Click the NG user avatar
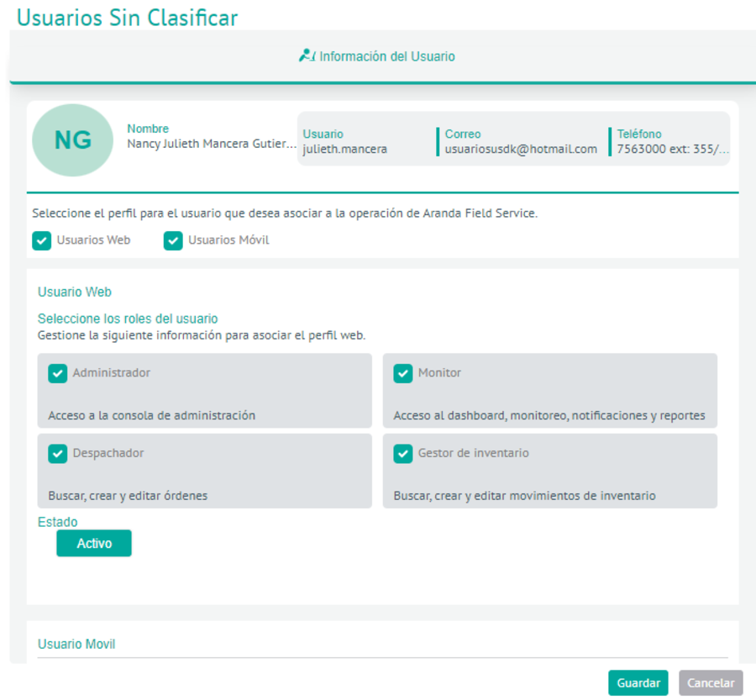756x700 pixels. pyautogui.click(x=72, y=139)
